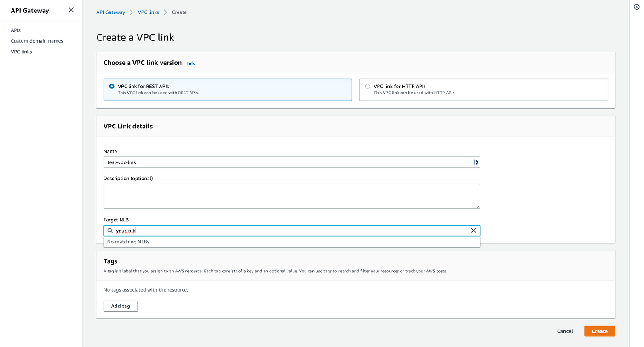Click the 'Description (optional)' label
This screenshot has height=347, width=644.
coord(128,178)
